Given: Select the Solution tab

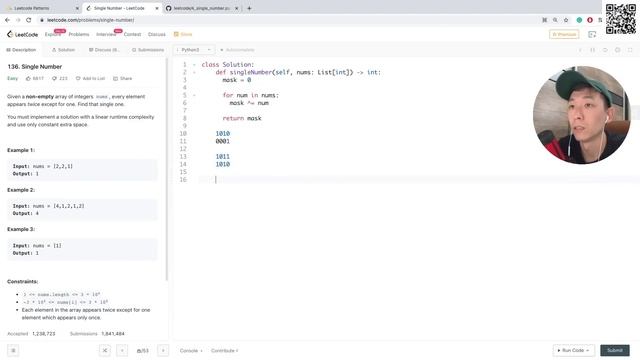Looking at the screenshot, I should click(x=63, y=50).
